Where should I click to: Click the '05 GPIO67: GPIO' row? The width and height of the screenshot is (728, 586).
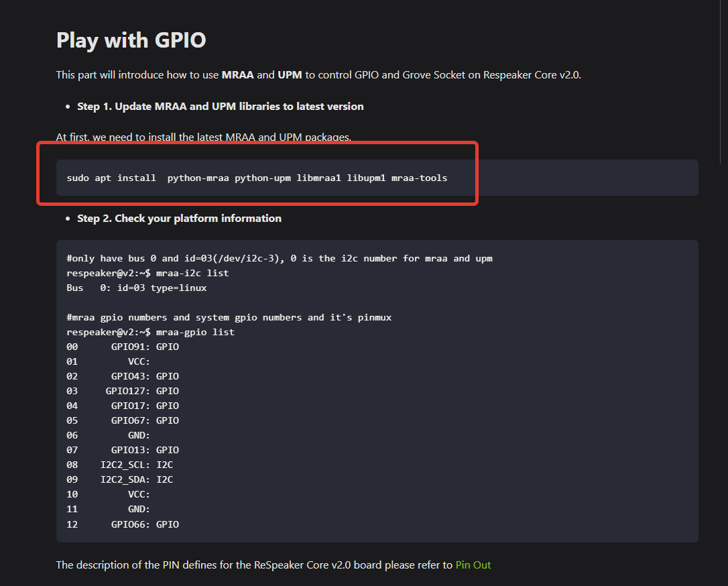[x=123, y=420]
